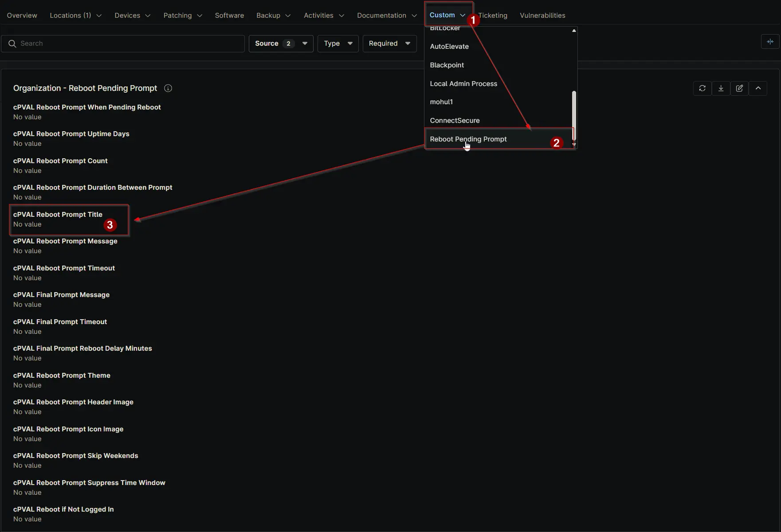Open the Type filter dropdown
781x532 pixels.
click(338, 43)
